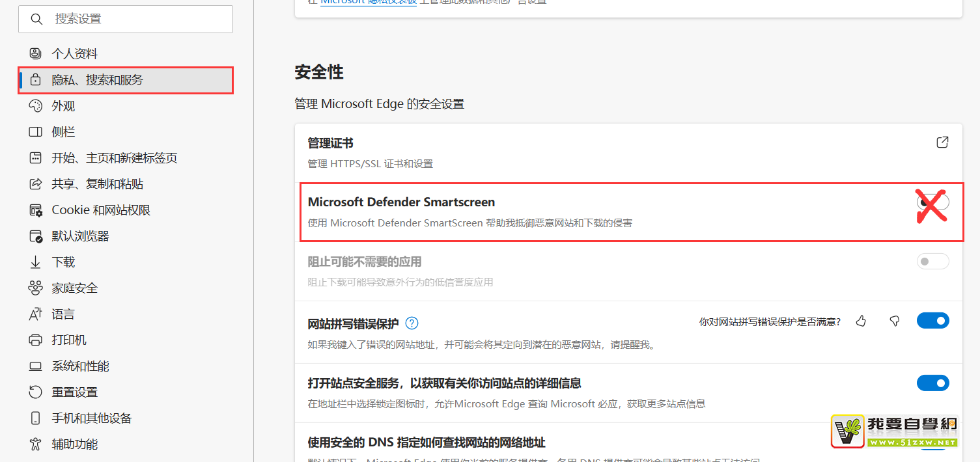980x462 pixels.
Task: Click the 打印机 printer icon
Action: pyautogui.click(x=36, y=340)
